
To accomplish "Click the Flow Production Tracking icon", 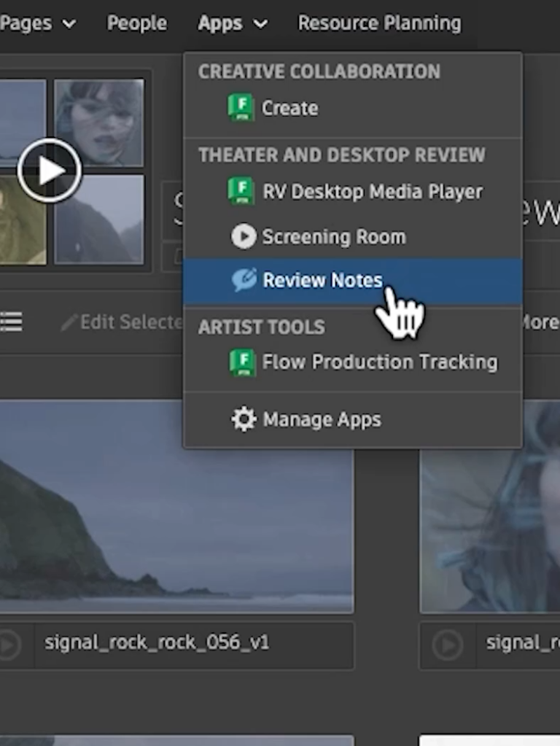I will (x=241, y=362).
